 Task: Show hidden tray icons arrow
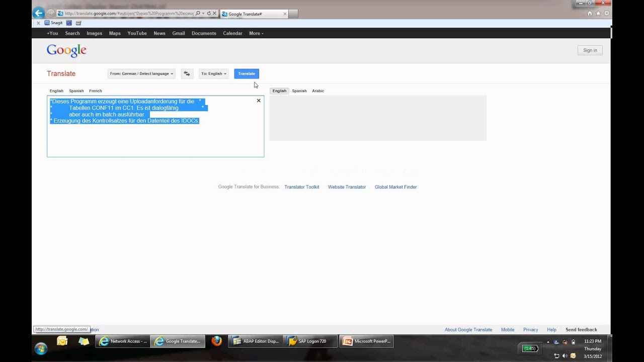coord(548,342)
